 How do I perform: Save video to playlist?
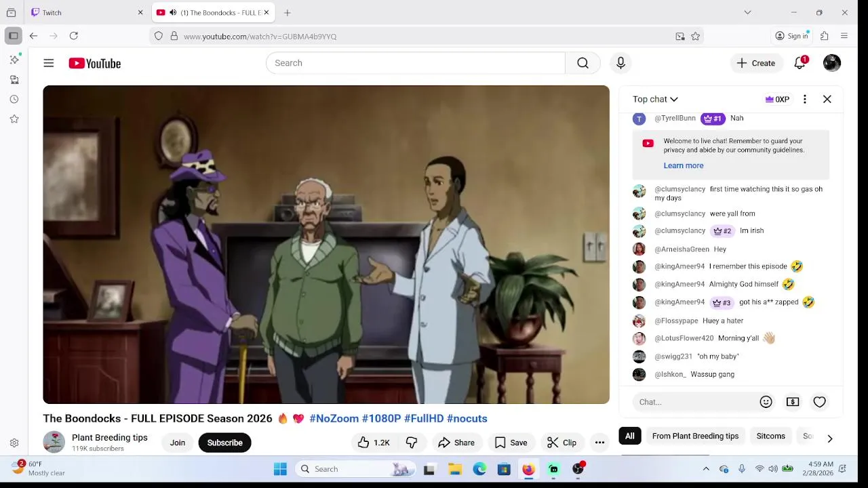(x=511, y=443)
